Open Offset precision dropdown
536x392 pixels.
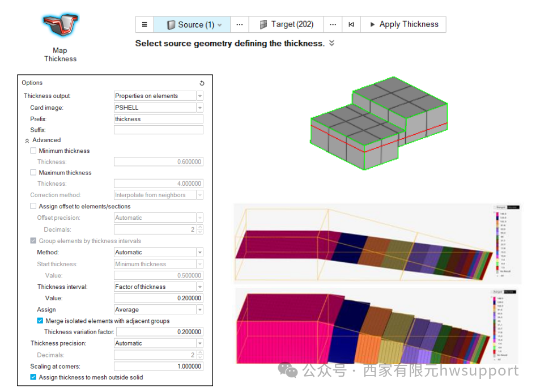[x=159, y=218]
